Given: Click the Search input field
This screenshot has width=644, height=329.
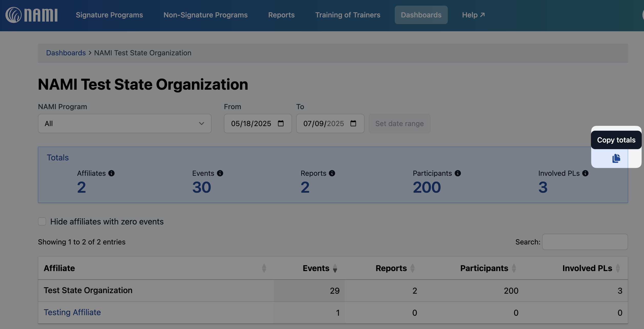Looking at the screenshot, I should 585,242.
